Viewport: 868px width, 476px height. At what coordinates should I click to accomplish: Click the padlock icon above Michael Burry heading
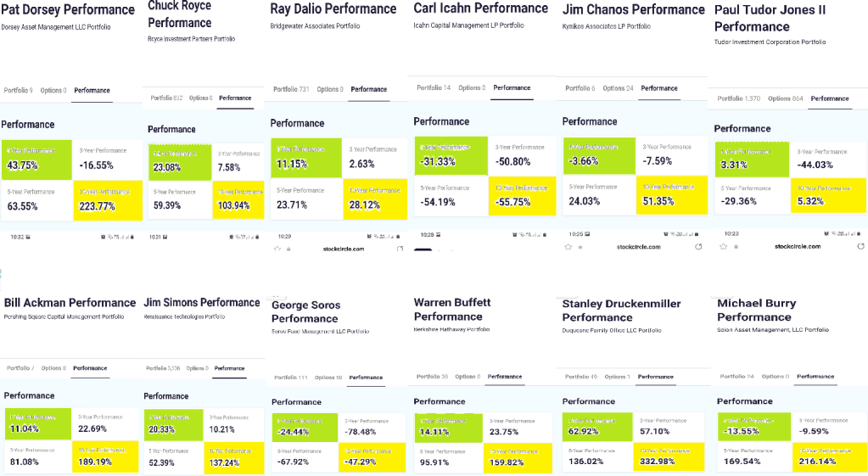coord(736,246)
